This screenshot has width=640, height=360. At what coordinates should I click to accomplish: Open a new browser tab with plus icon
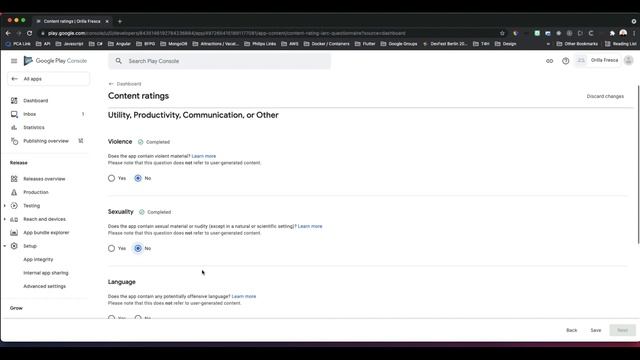pyautogui.click(x=120, y=21)
